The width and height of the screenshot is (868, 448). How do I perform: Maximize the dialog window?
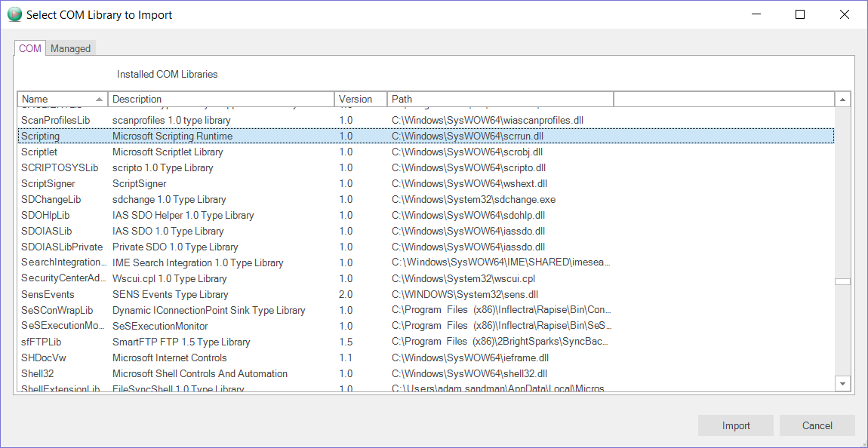point(800,14)
